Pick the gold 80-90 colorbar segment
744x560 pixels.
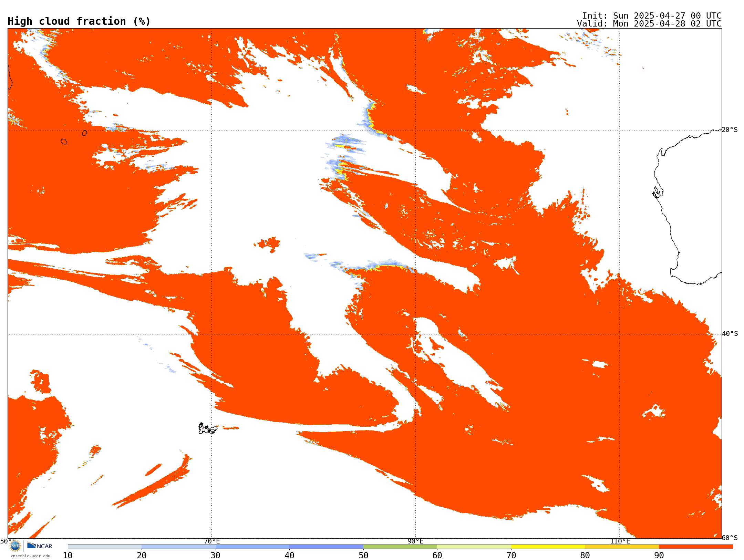(622, 547)
